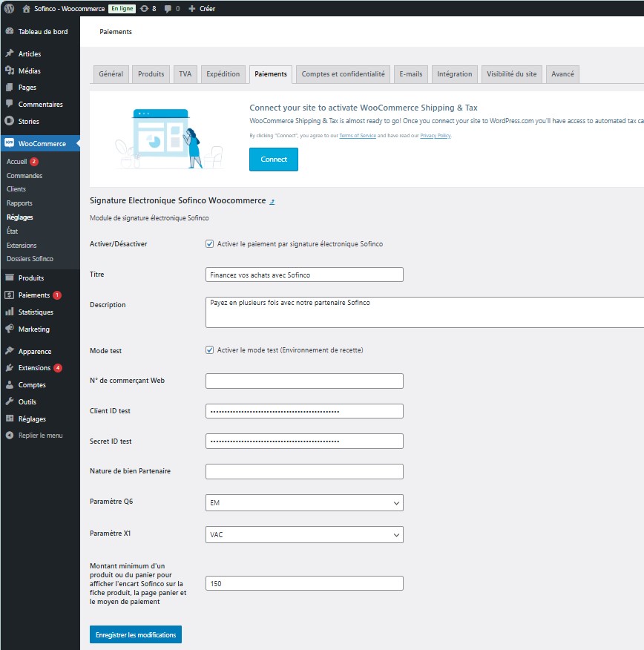
Task: Open the Paramètre X1 dropdown
Action: tap(304, 533)
